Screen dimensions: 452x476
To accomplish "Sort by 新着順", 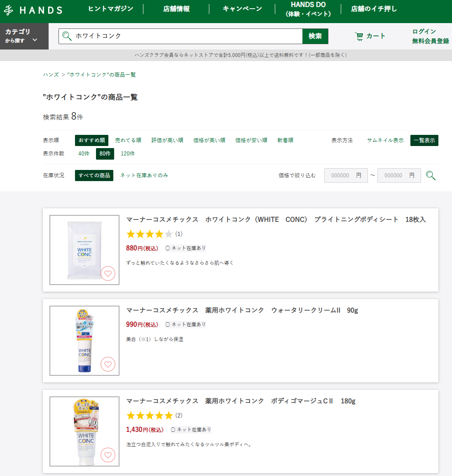I will pos(285,140).
